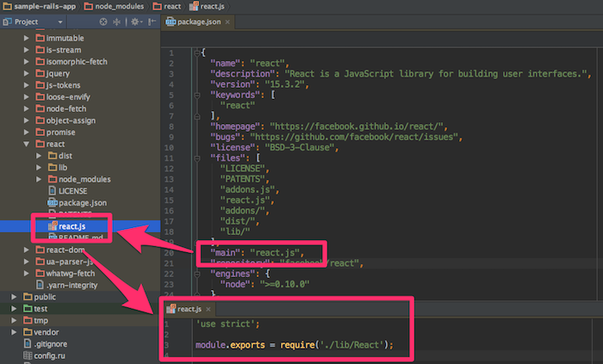Expand the immutable folder
Screen dimensions: 603x364
coord(26,38)
